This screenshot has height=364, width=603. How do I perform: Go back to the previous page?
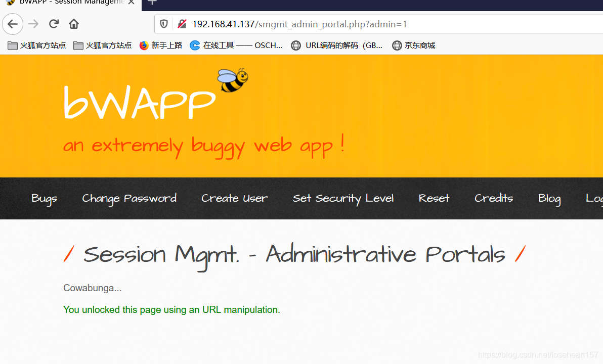click(x=13, y=24)
